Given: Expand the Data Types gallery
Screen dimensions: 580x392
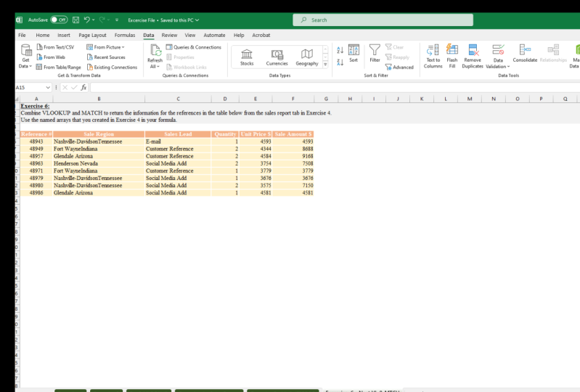Looking at the screenshot, I should (325, 65).
